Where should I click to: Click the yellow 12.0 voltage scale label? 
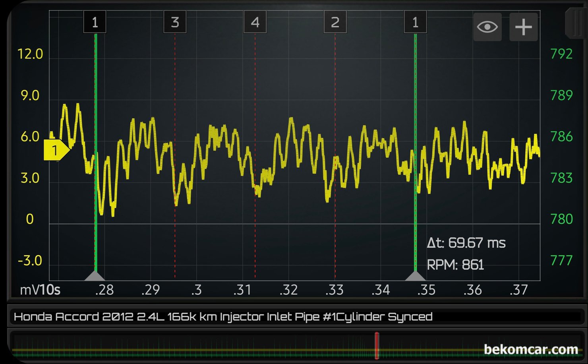point(30,54)
